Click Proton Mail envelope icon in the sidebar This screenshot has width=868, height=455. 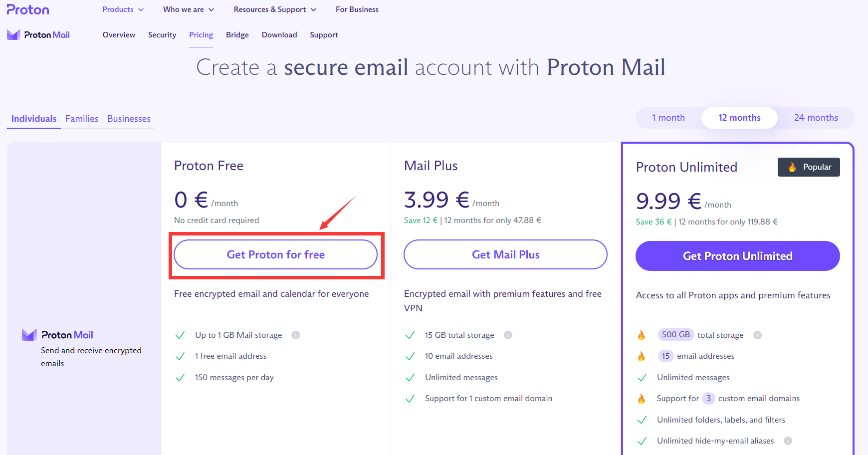[x=29, y=335]
